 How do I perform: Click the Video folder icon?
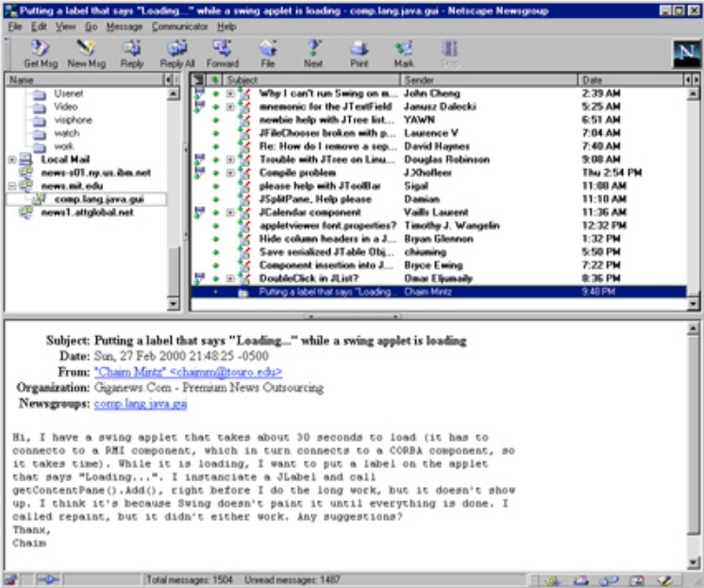(x=40, y=107)
